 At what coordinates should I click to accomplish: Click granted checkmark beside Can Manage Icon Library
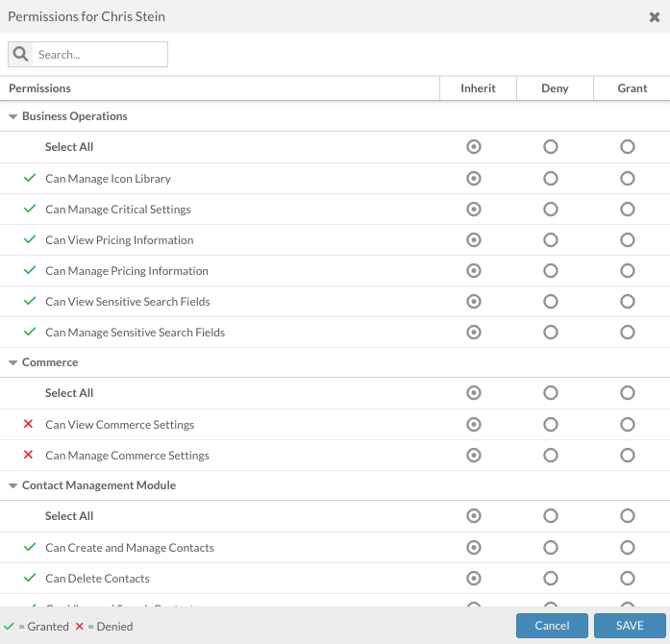[x=30, y=178]
